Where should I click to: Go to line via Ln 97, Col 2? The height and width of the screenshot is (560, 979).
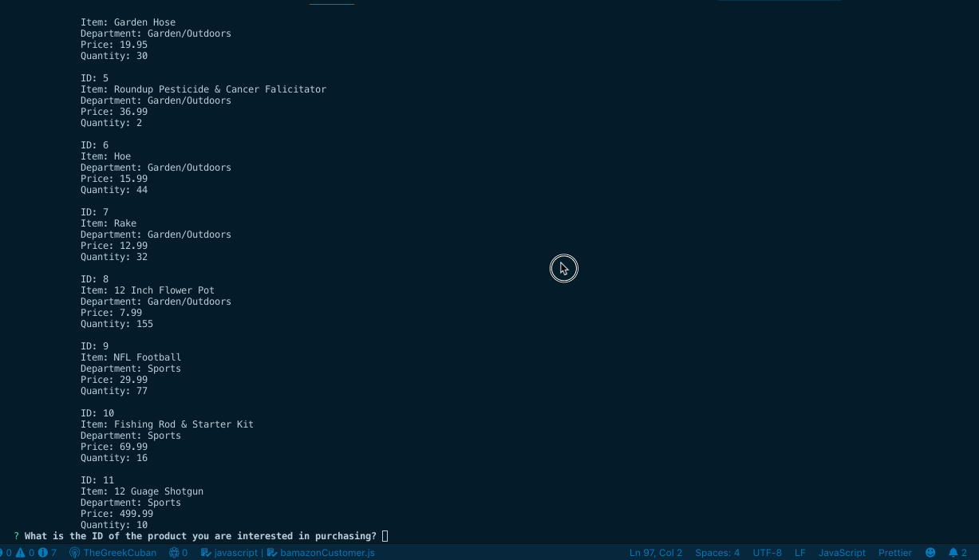pos(656,553)
